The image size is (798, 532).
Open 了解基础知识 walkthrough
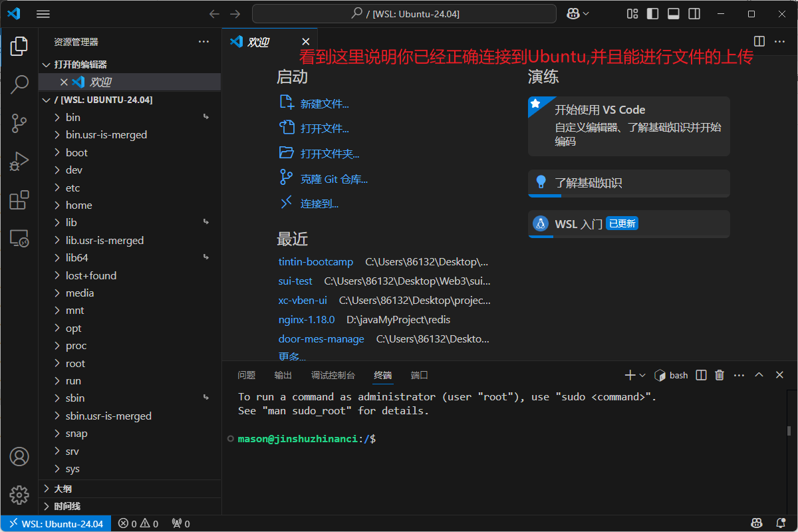629,184
